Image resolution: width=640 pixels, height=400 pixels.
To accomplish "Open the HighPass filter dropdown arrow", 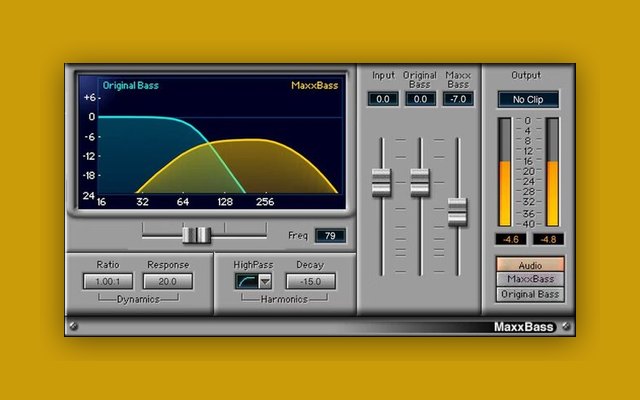I will pos(266,282).
